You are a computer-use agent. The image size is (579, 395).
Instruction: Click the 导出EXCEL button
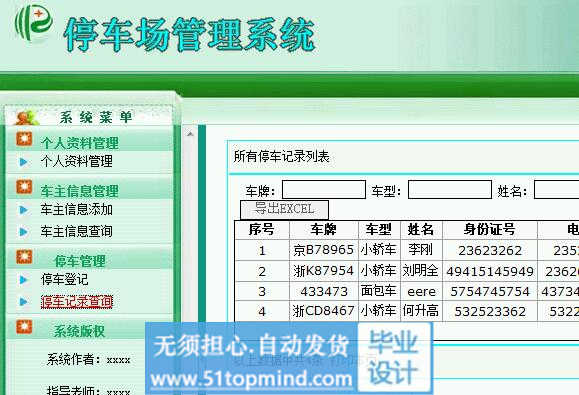coord(284,209)
